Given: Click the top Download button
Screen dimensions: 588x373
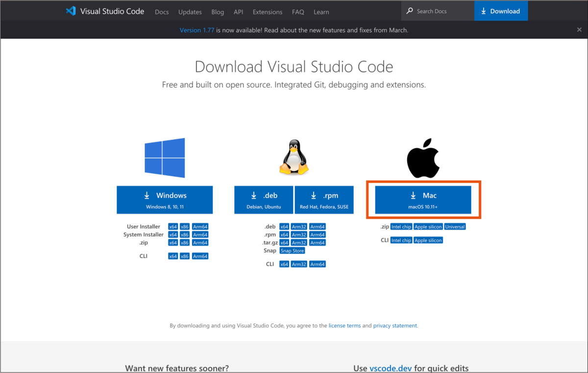Looking at the screenshot, I should (501, 11).
